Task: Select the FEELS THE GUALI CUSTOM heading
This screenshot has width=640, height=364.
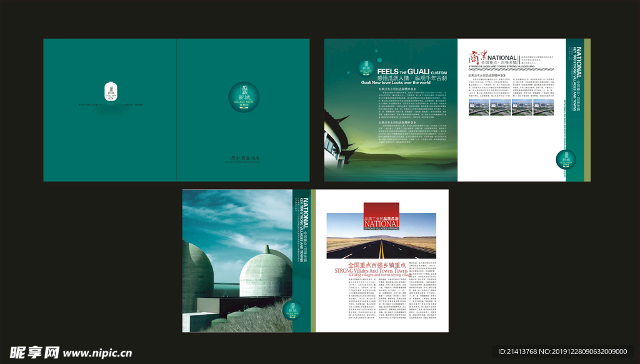Action: (x=412, y=72)
